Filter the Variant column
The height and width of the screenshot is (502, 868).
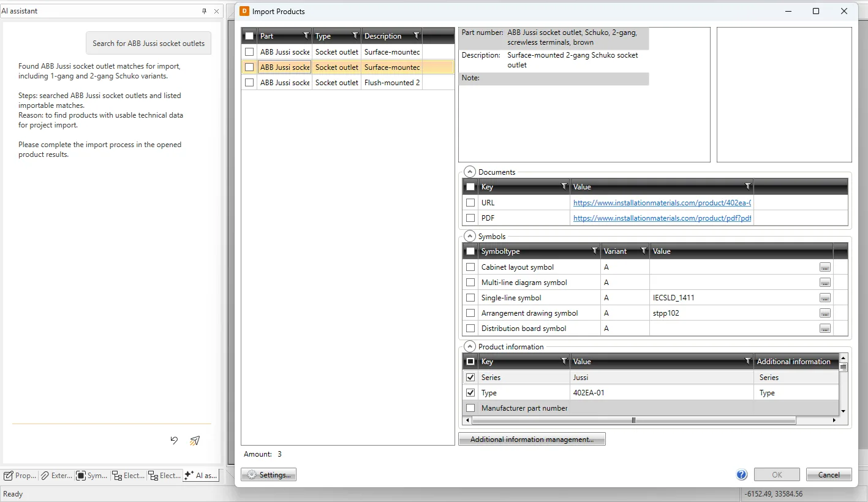(643, 251)
